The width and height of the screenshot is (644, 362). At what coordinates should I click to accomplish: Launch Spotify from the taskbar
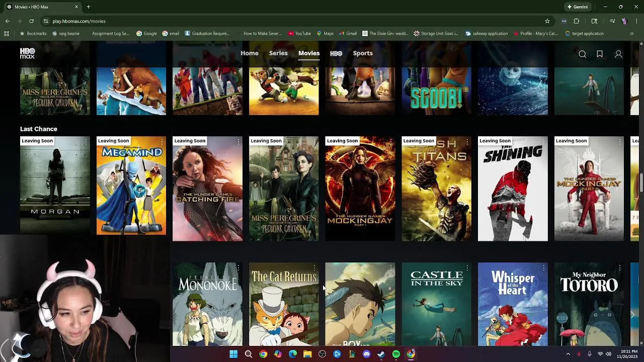coord(396,354)
